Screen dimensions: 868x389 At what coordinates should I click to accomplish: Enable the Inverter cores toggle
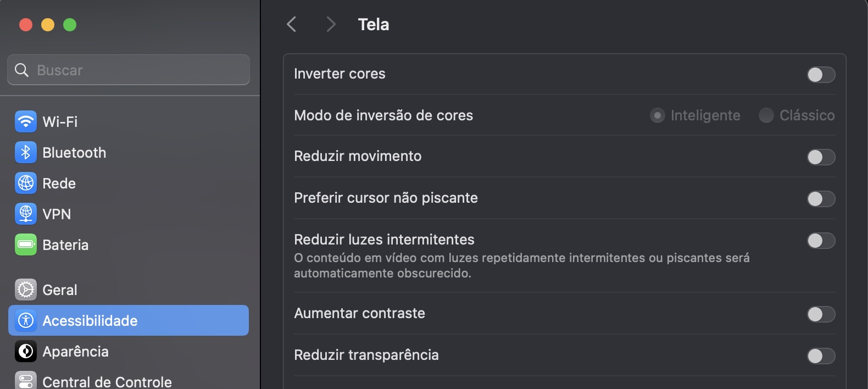click(821, 75)
